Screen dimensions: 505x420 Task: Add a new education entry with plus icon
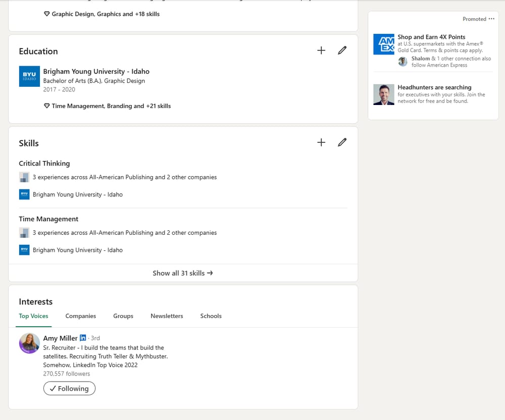click(321, 50)
